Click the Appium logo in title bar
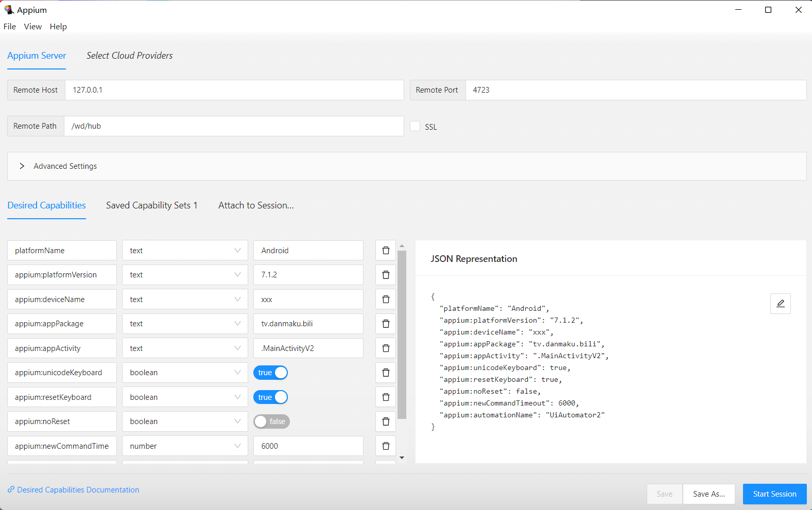 [x=9, y=10]
